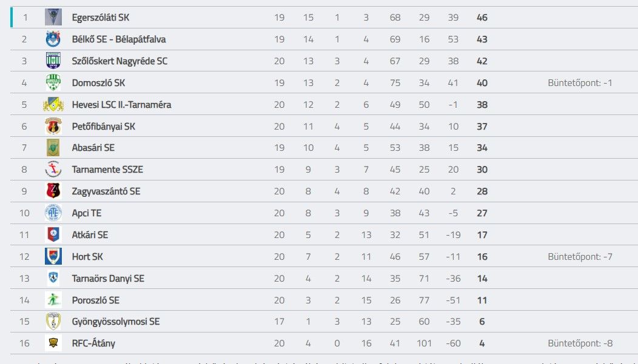Click the Egerszóláti SK team crest
Image resolution: width=638 pixels, height=364 pixels.
tap(53, 18)
